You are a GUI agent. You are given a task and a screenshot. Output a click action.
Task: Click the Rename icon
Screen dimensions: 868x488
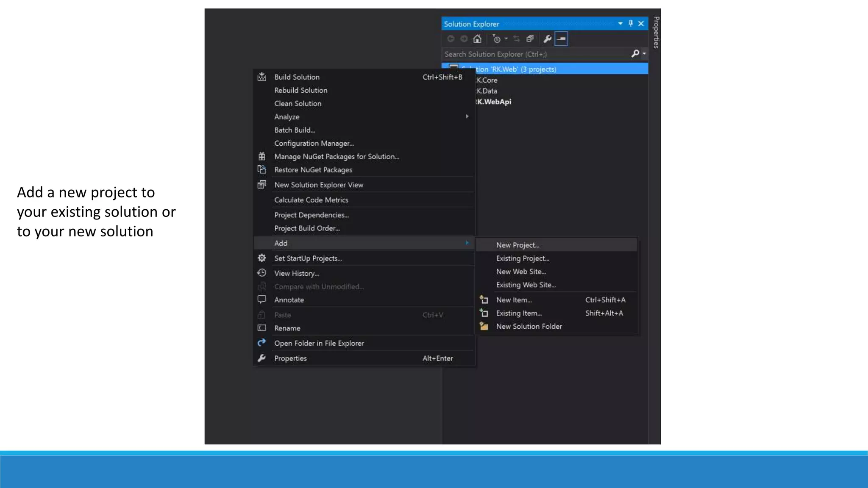click(262, 328)
